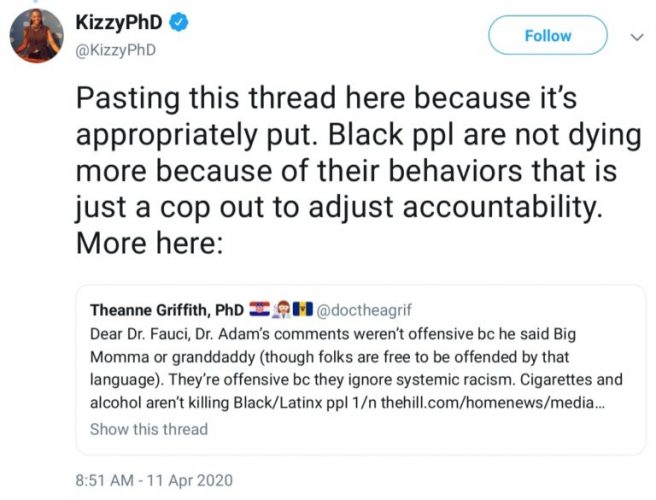656x500 pixels.
Task: Click the @doctheagrif handle
Action: (x=362, y=307)
